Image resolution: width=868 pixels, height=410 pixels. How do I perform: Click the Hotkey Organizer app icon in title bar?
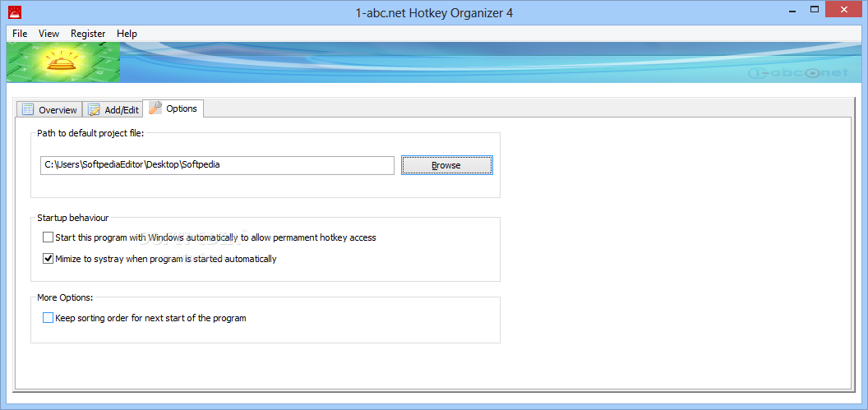(16, 12)
